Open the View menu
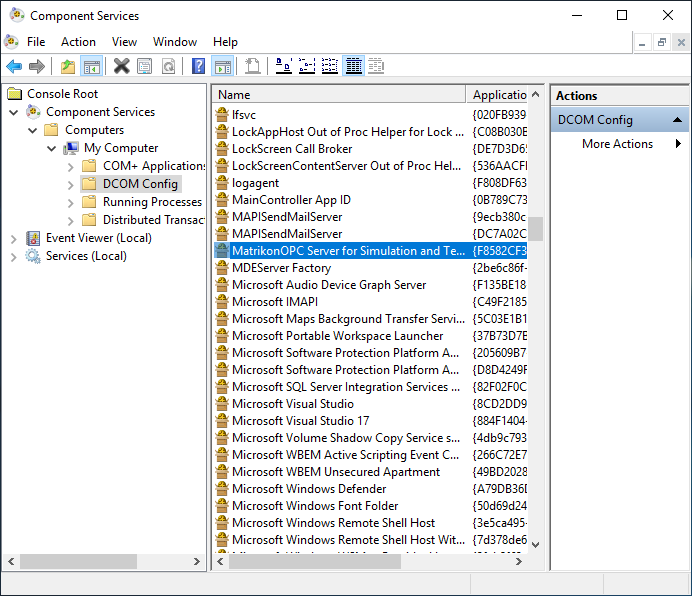 pyautogui.click(x=124, y=42)
